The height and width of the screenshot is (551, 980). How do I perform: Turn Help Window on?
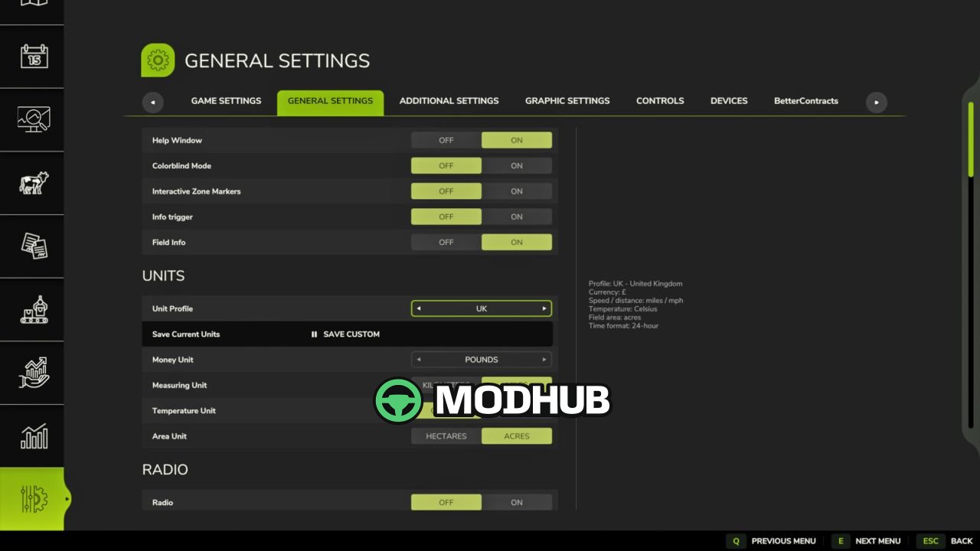point(517,140)
